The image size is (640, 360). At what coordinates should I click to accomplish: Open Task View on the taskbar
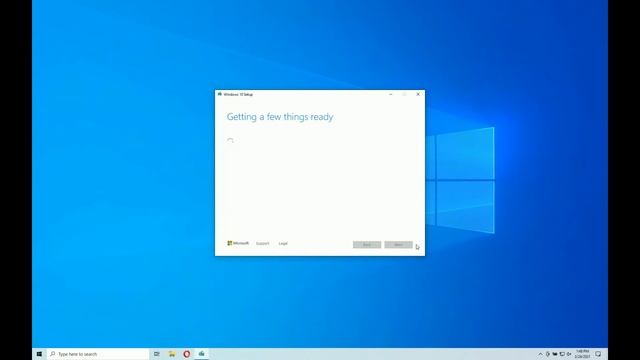[157, 354]
